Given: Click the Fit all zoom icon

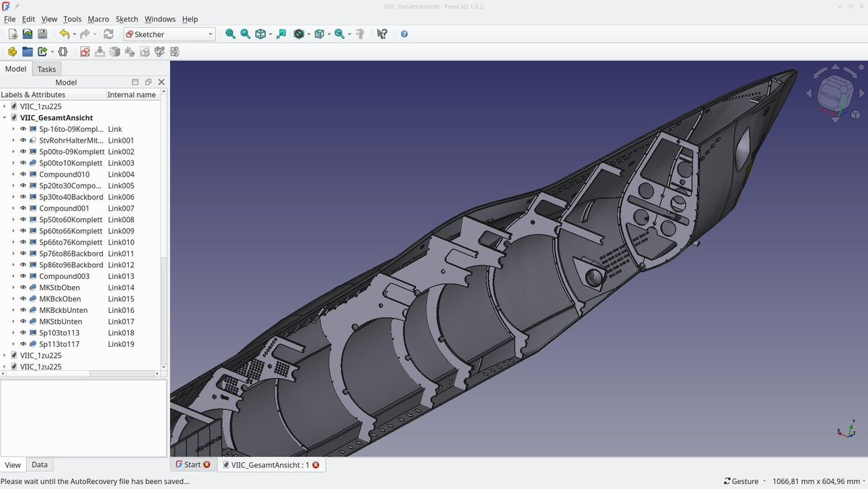Looking at the screenshot, I should point(230,34).
